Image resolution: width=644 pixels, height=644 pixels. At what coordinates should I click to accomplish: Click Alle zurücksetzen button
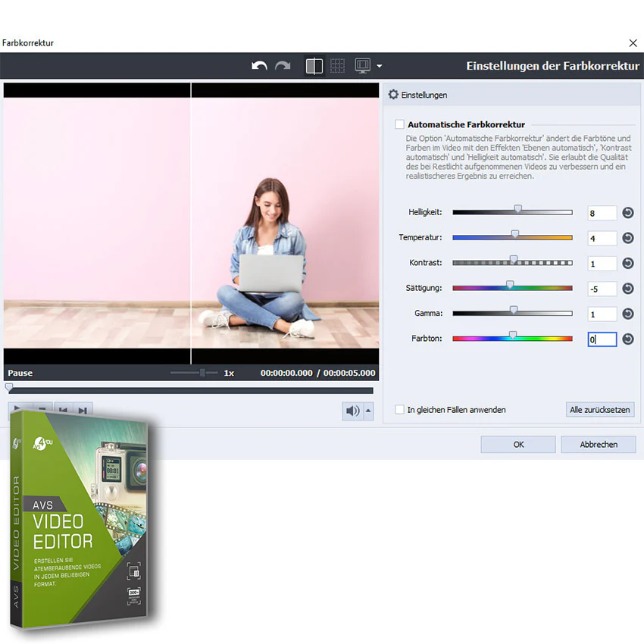[x=599, y=409]
